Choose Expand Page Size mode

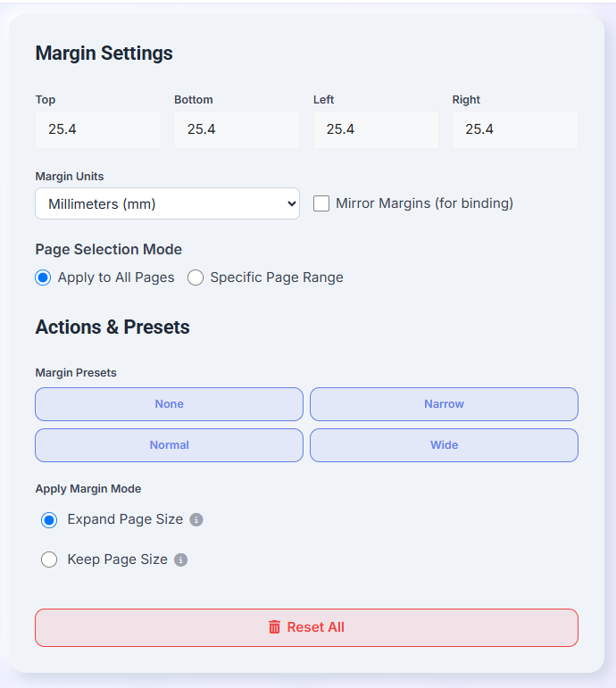point(49,520)
